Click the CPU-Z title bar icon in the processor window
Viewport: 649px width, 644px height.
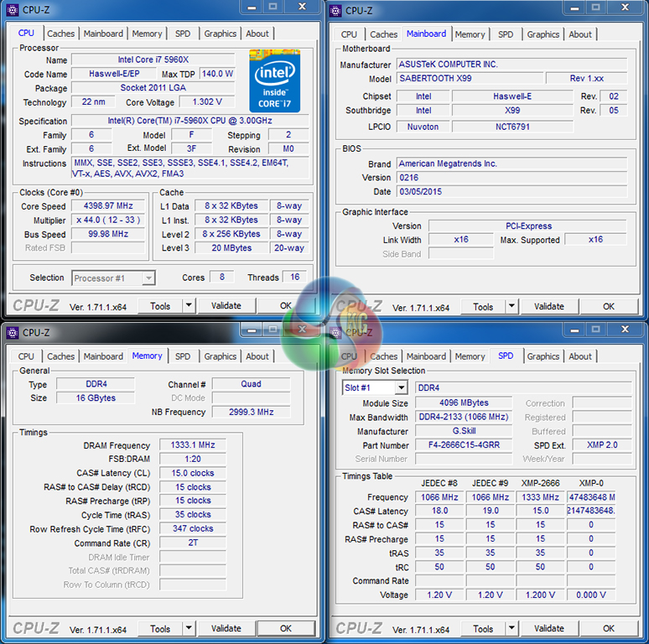(x=12, y=10)
